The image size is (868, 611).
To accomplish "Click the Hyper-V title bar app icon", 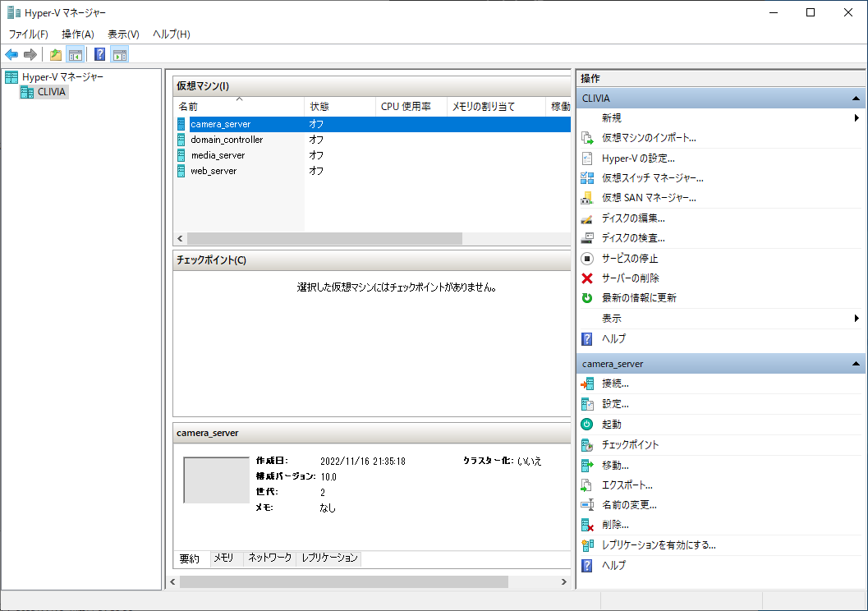I will pos(13,12).
